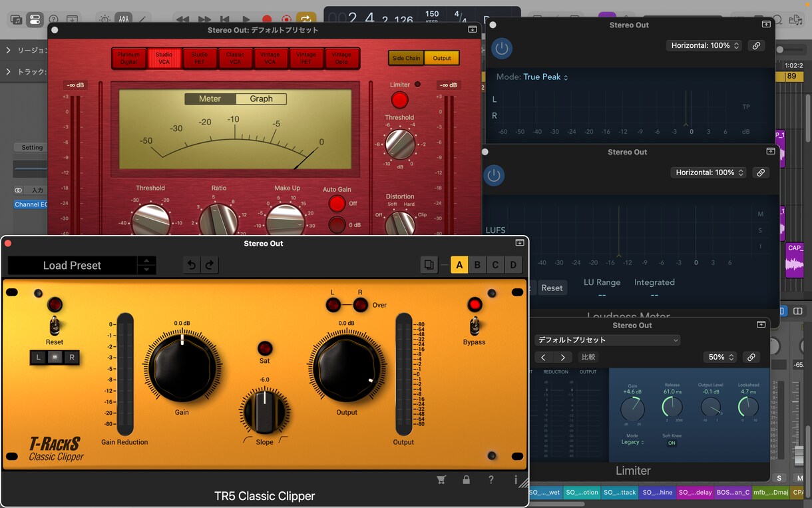The height and width of the screenshot is (508, 812).
Task: Click the link icon beside Horizontal 100% in Level Meter
Action: pos(756,46)
